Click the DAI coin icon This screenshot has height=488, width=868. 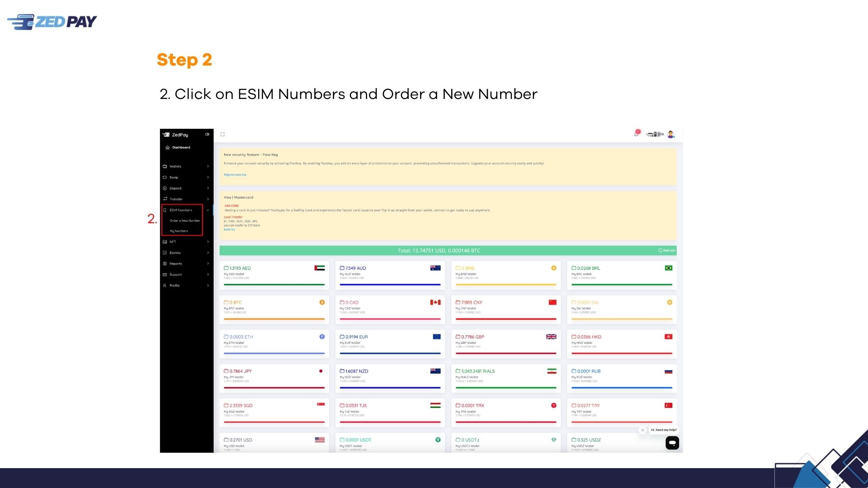pos(670,302)
